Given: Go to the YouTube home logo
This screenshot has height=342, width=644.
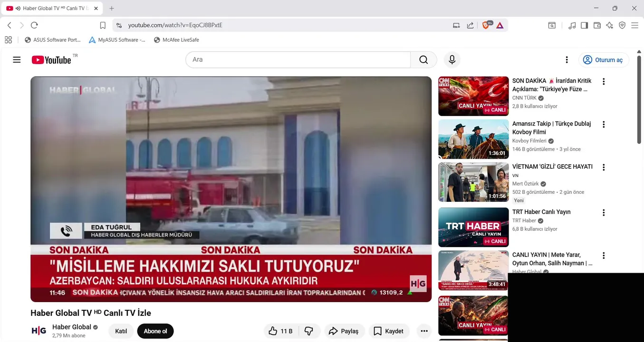Looking at the screenshot, I should [51, 60].
